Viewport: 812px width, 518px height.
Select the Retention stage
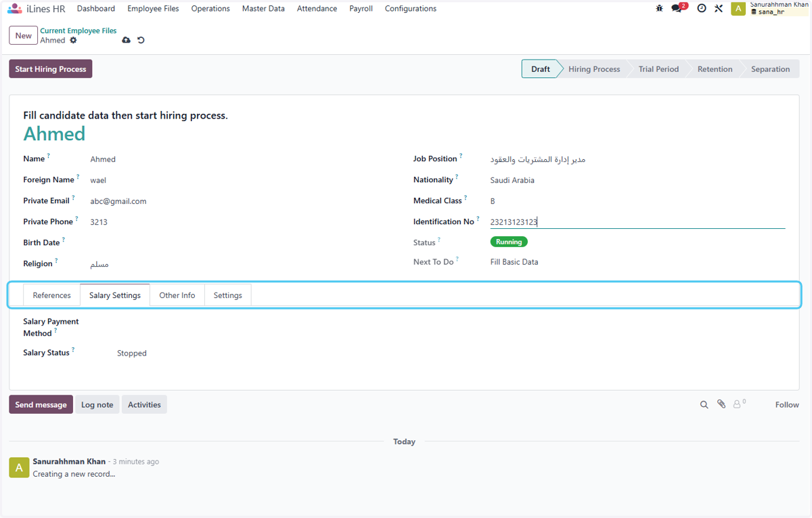tap(715, 69)
